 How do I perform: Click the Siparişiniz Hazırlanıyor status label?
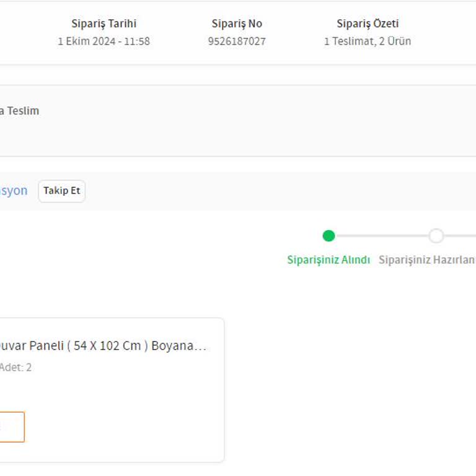(x=427, y=260)
